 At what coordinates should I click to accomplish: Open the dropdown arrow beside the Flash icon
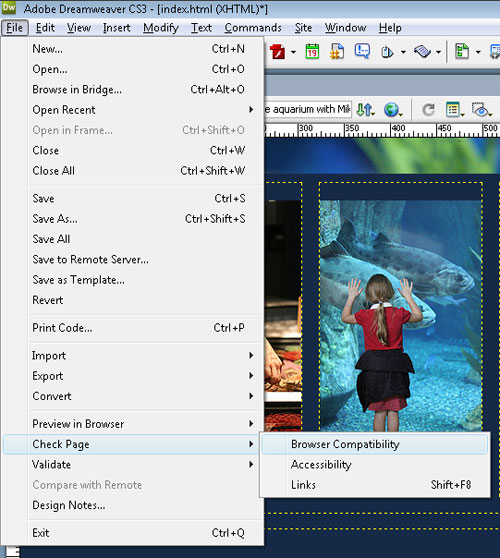tap(293, 52)
